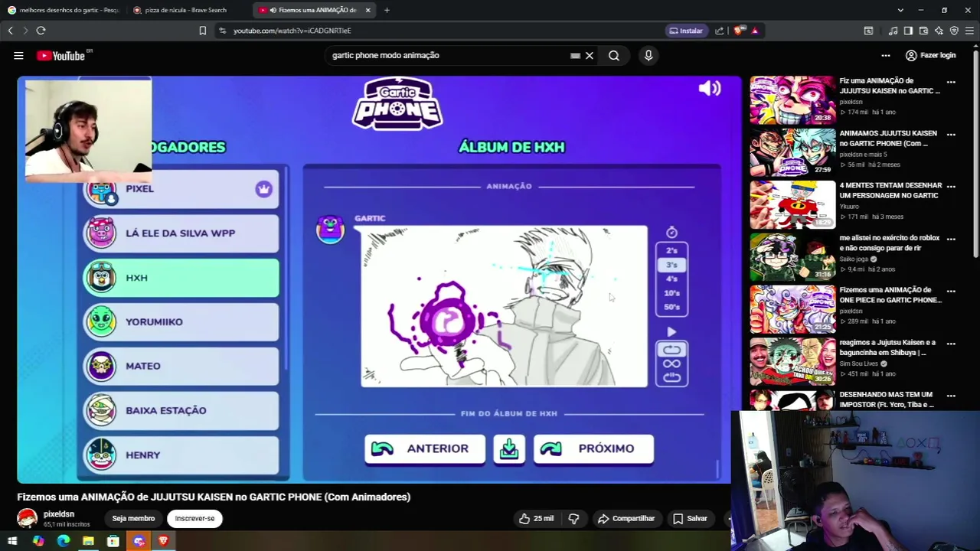The height and width of the screenshot is (551, 980).
Task: Select infinite loop playback mode
Action: coord(671,364)
